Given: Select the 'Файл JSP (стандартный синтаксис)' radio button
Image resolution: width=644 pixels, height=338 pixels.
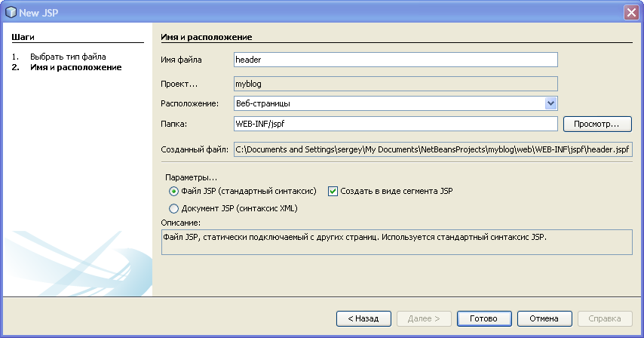Looking at the screenshot, I should tap(173, 192).
